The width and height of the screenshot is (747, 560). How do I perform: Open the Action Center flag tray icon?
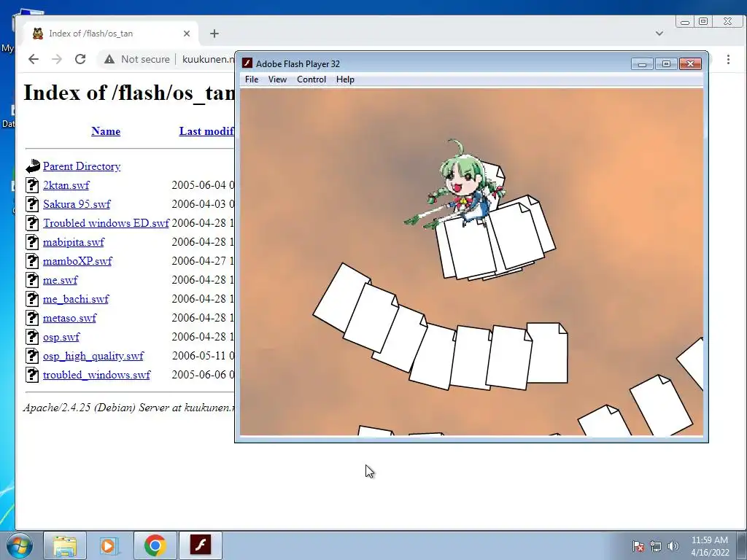(x=638, y=546)
